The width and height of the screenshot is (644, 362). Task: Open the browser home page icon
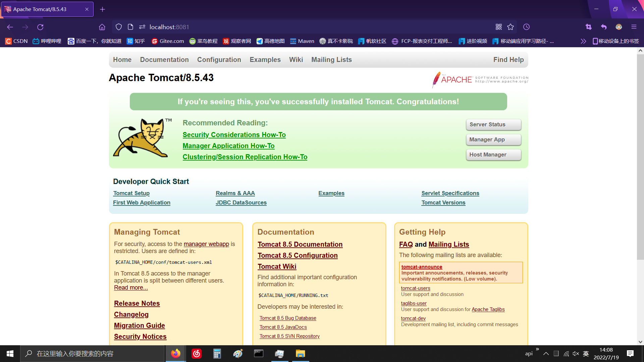[102, 27]
